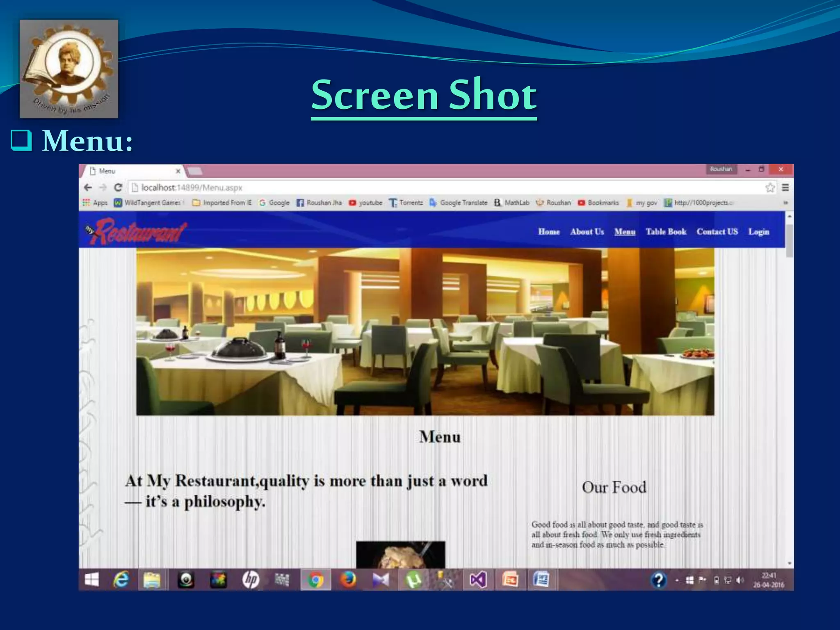Click the page's vertical scrollbar thumb
Viewport: 840px width, 630px height.
pos(790,240)
